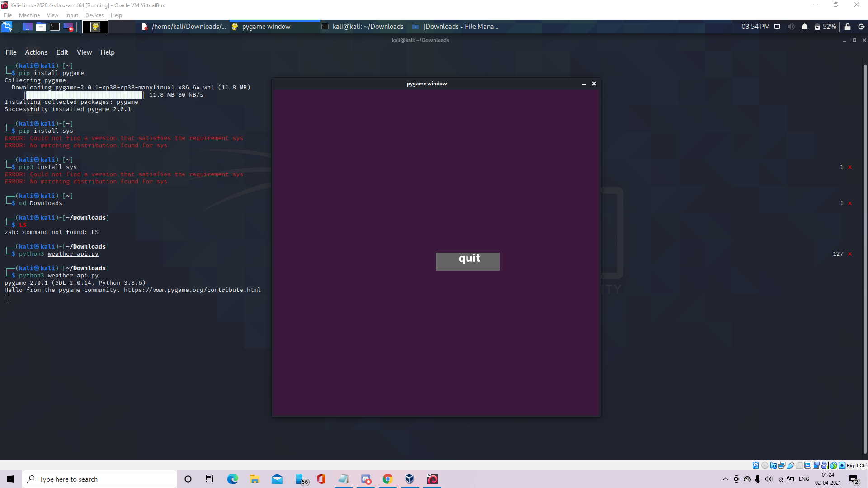The height and width of the screenshot is (488, 868).
Task: Open the file manager from the top panel
Action: (41, 27)
